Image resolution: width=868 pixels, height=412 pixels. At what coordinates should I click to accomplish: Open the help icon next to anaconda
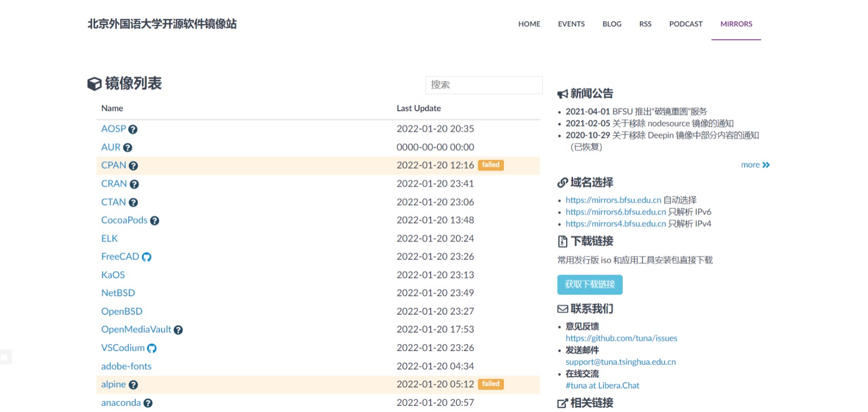148,403
